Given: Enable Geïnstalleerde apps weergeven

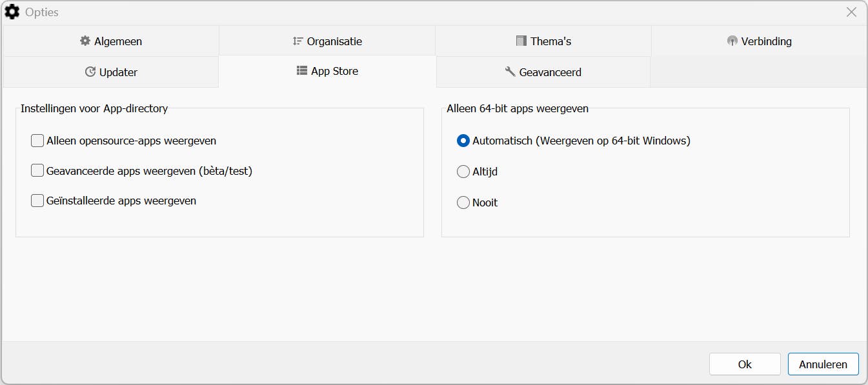Looking at the screenshot, I should (37, 201).
